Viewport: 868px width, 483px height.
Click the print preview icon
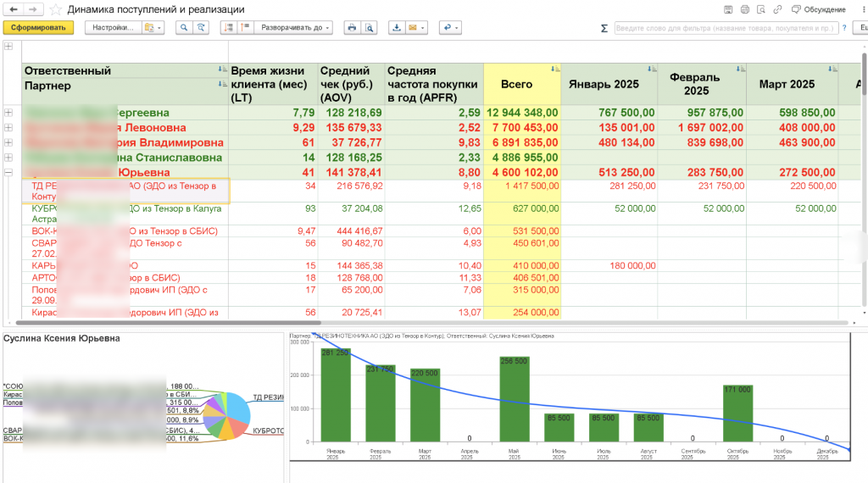pos(370,28)
